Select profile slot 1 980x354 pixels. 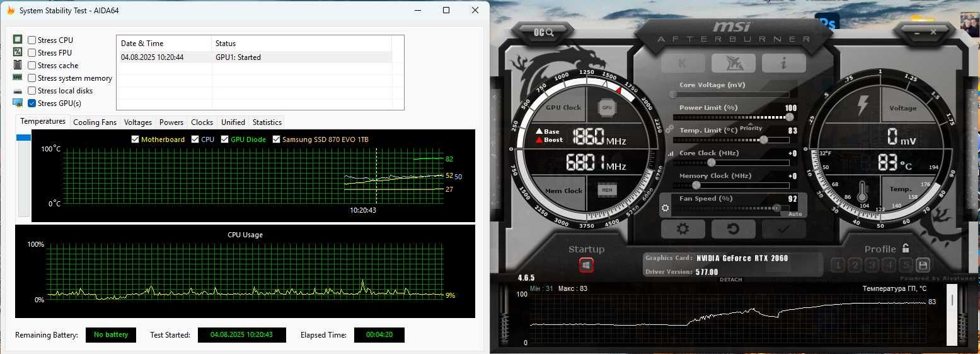(838, 265)
